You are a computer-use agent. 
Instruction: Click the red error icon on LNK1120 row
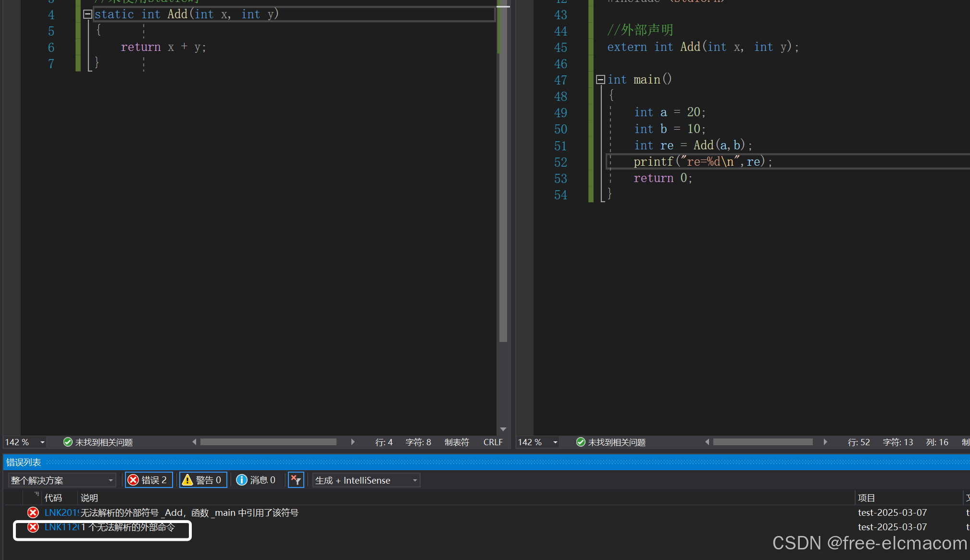[x=33, y=527]
